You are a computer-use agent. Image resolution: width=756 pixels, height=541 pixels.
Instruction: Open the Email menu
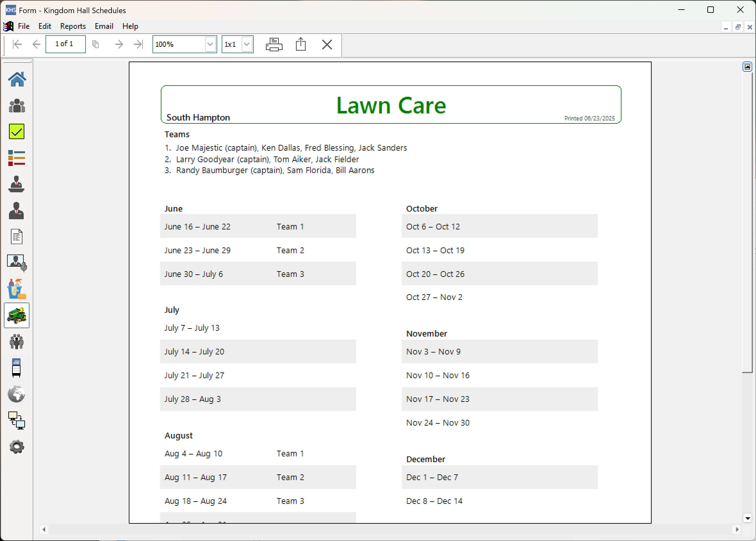tap(104, 26)
